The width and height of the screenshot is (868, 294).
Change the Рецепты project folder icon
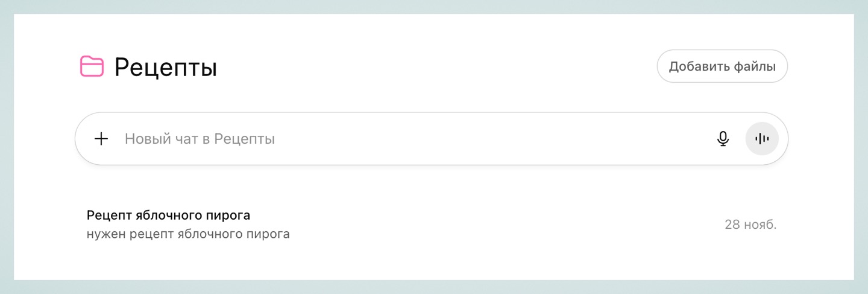pyautogui.click(x=92, y=66)
